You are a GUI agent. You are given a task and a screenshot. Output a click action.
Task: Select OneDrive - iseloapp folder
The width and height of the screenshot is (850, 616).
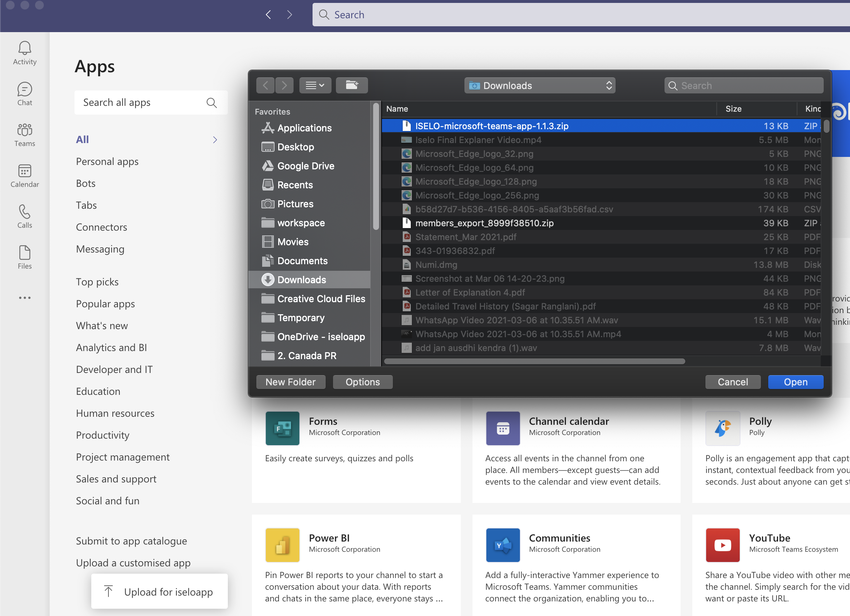coord(310,336)
